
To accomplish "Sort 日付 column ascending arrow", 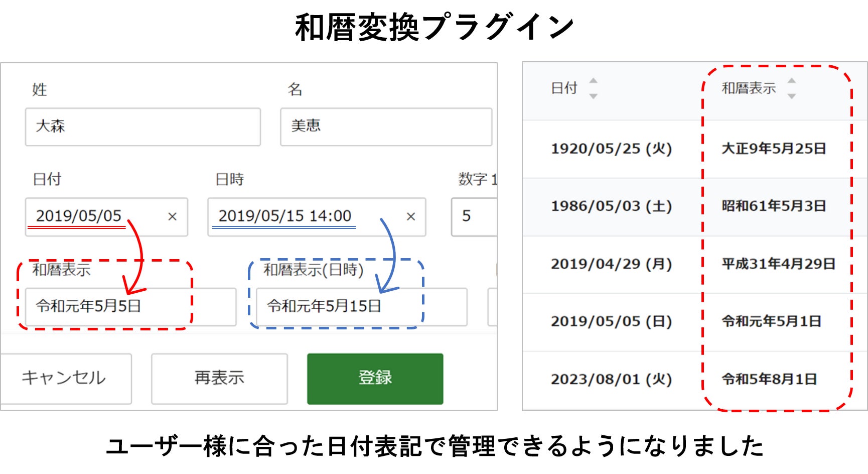I will 593,80.
